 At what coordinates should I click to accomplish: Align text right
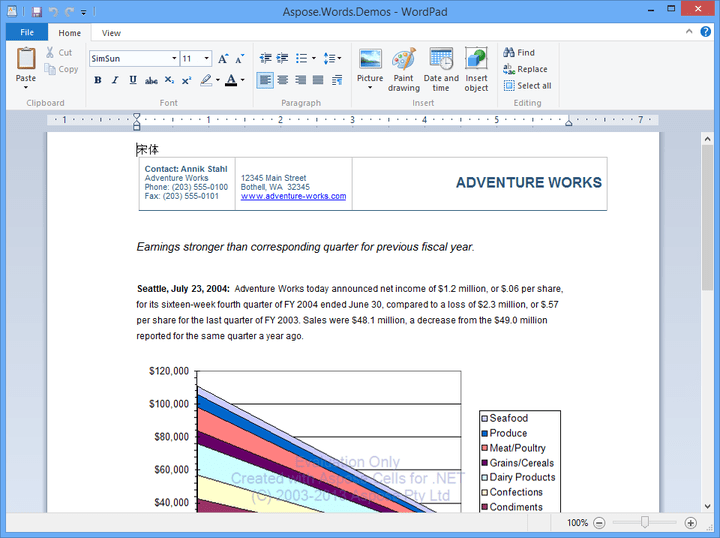tap(300, 80)
